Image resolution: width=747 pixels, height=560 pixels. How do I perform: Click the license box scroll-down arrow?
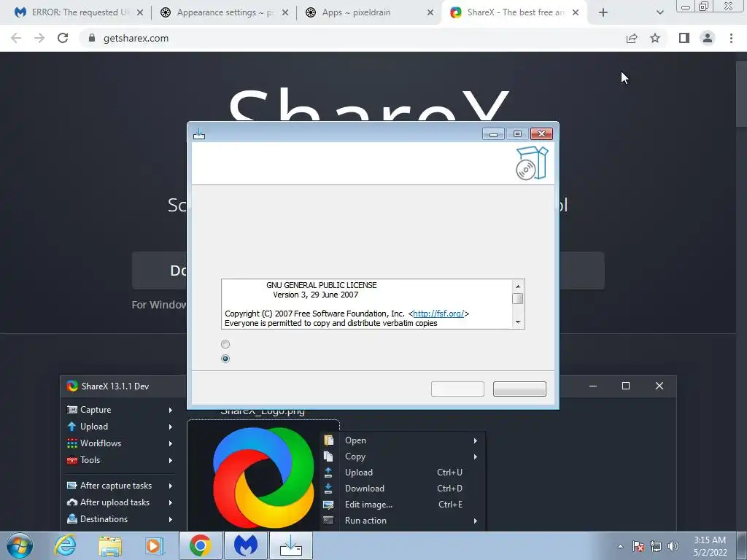518,322
